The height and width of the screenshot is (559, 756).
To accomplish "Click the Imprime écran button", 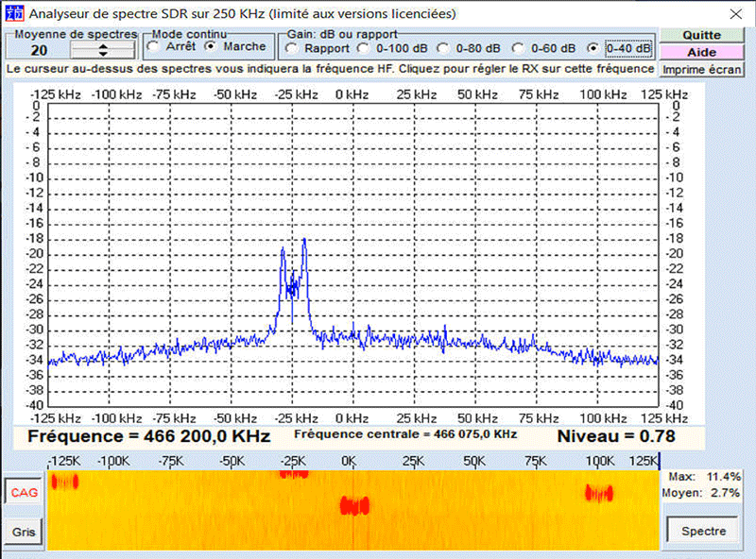I will click(x=701, y=69).
